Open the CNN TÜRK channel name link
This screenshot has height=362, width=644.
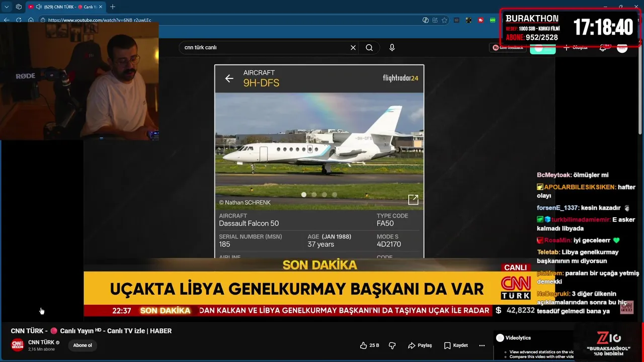[41, 342]
